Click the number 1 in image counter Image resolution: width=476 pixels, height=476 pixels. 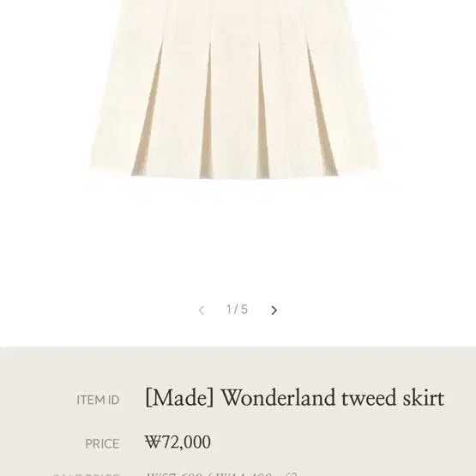[x=229, y=310]
